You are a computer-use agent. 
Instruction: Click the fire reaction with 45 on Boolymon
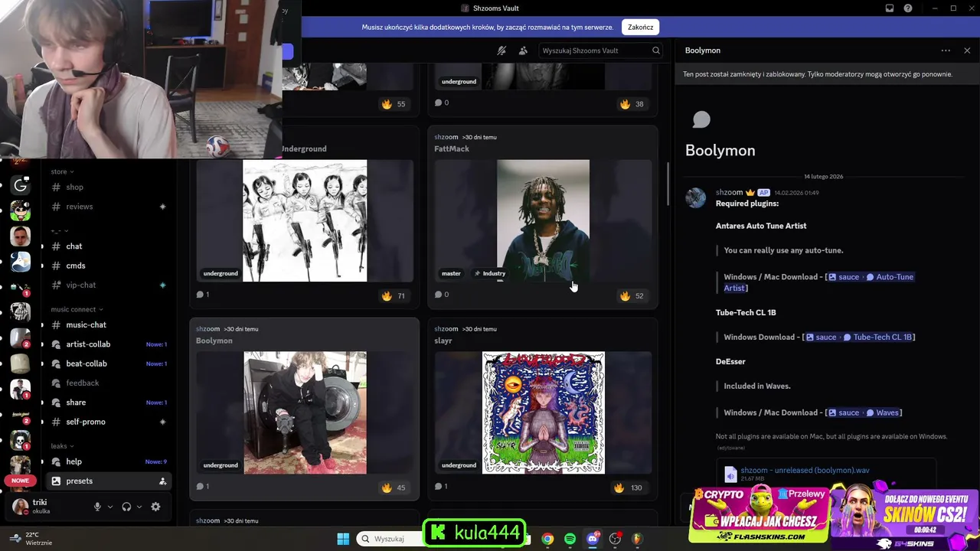tap(394, 487)
